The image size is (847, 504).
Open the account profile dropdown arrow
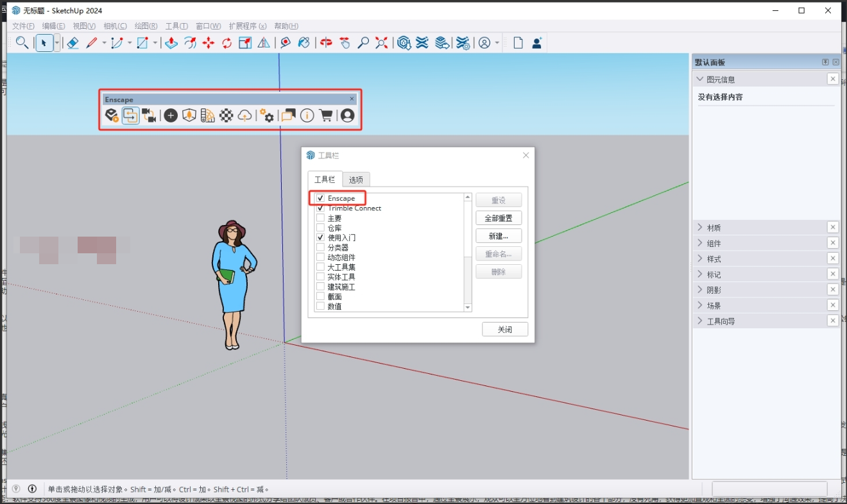[x=497, y=43]
